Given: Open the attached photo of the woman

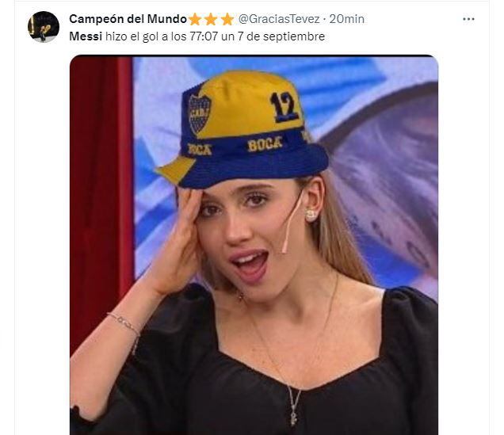Looking at the screenshot, I should pos(254,245).
